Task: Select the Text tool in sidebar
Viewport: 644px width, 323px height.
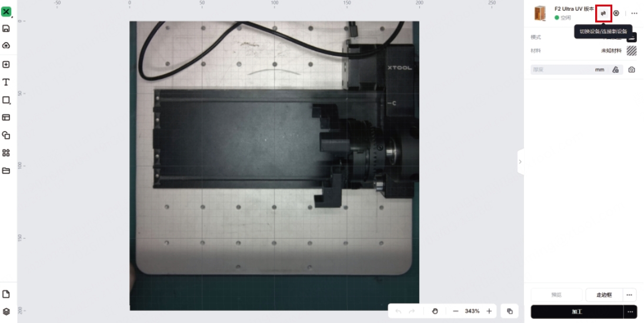Action: click(x=6, y=82)
